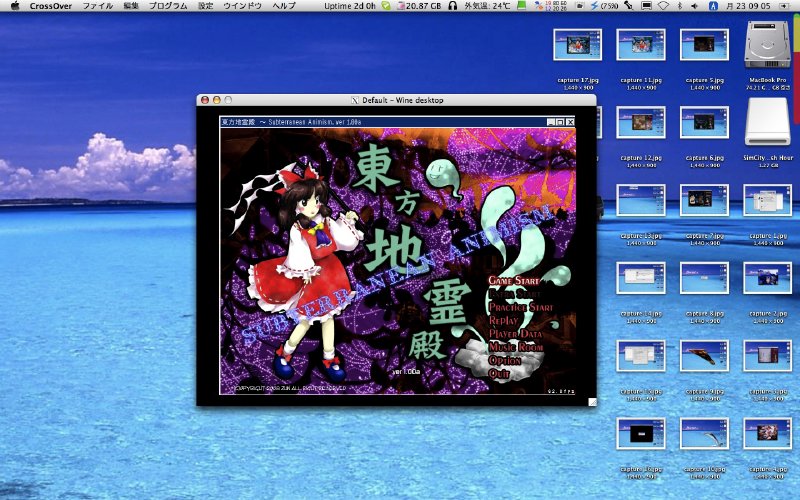This screenshot has height=500, width=800.
Task: Click the Wine desktop window resize grip
Action: [x=592, y=402]
